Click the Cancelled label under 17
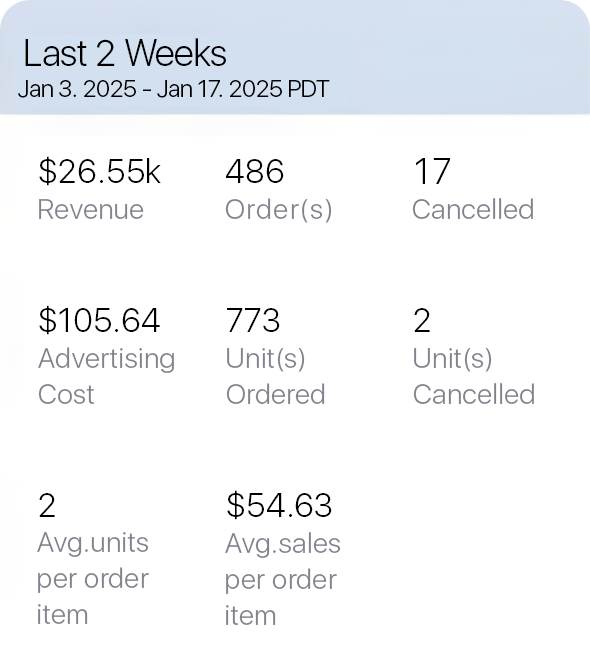590x669 pixels. point(473,209)
